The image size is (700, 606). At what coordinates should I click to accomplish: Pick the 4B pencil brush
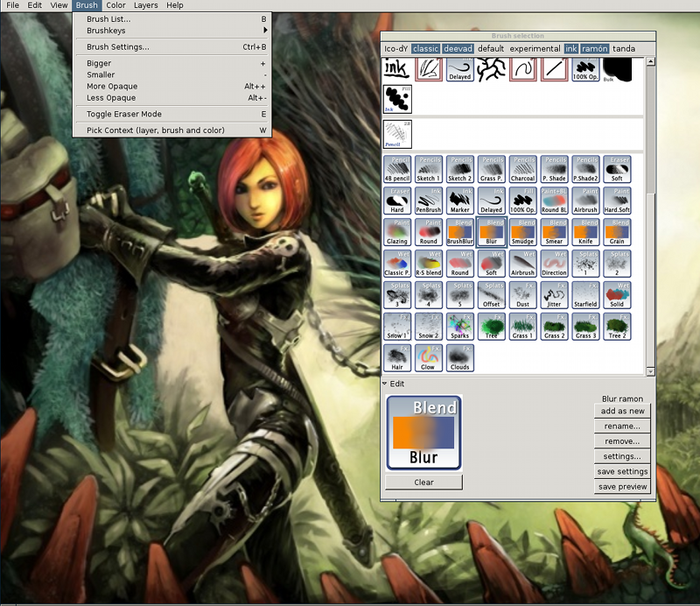pos(397,169)
